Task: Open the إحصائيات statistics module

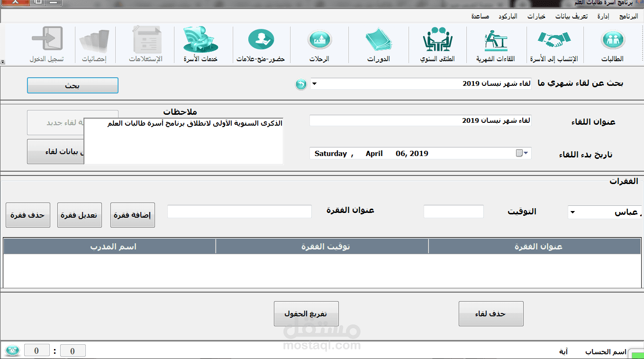Action: point(94,46)
